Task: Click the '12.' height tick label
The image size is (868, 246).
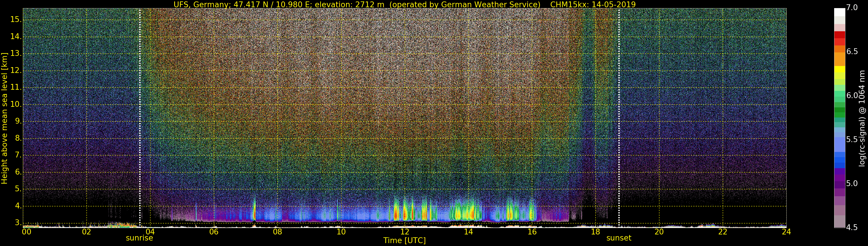Action: pyautogui.click(x=16, y=70)
